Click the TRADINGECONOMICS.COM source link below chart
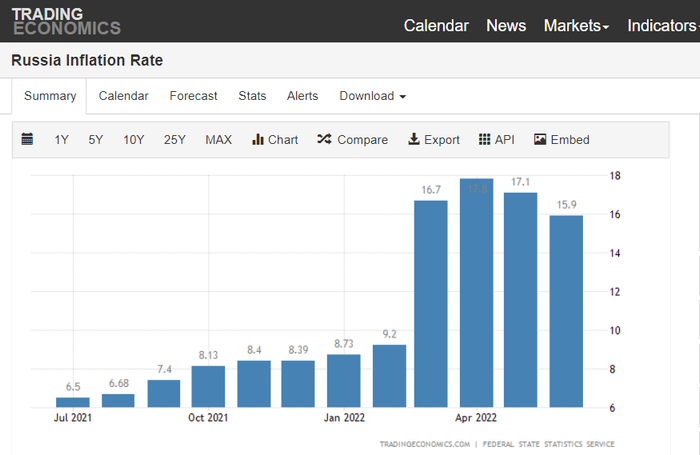This screenshot has width=700, height=455. tap(424, 444)
